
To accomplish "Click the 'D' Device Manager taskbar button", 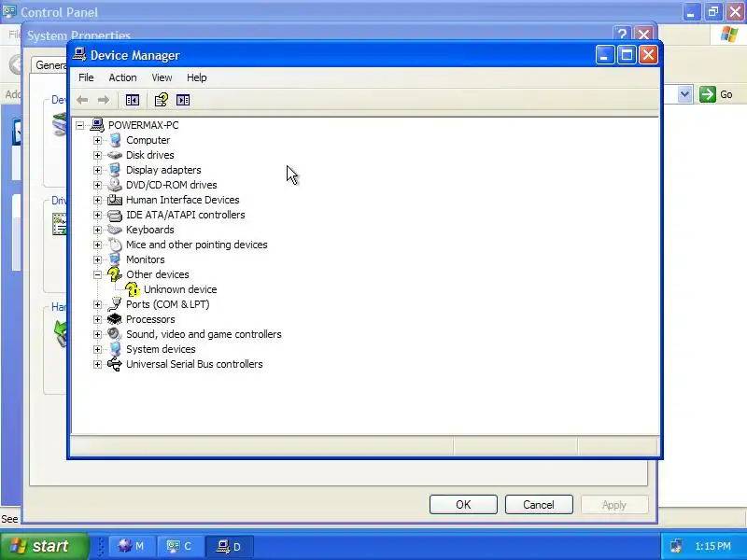I will pyautogui.click(x=229, y=546).
